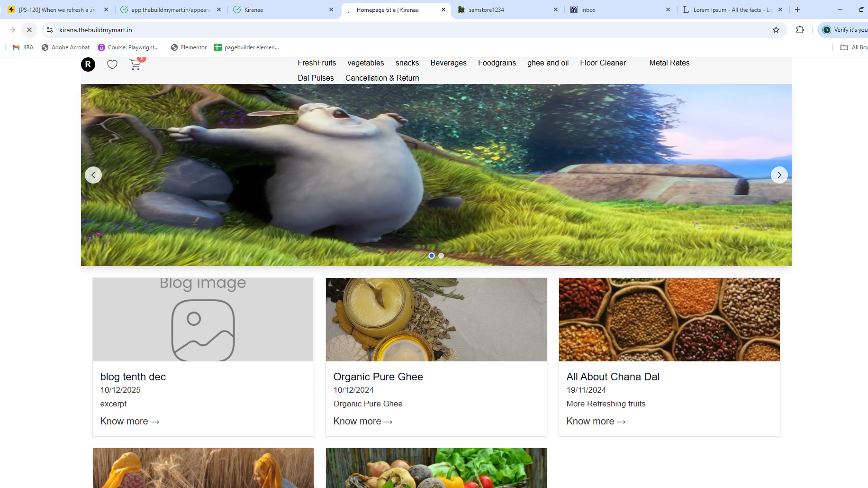This screenshot has width=868, height=488.
Task: Open the fresh vegetables blog image
Action: (436, 468)
